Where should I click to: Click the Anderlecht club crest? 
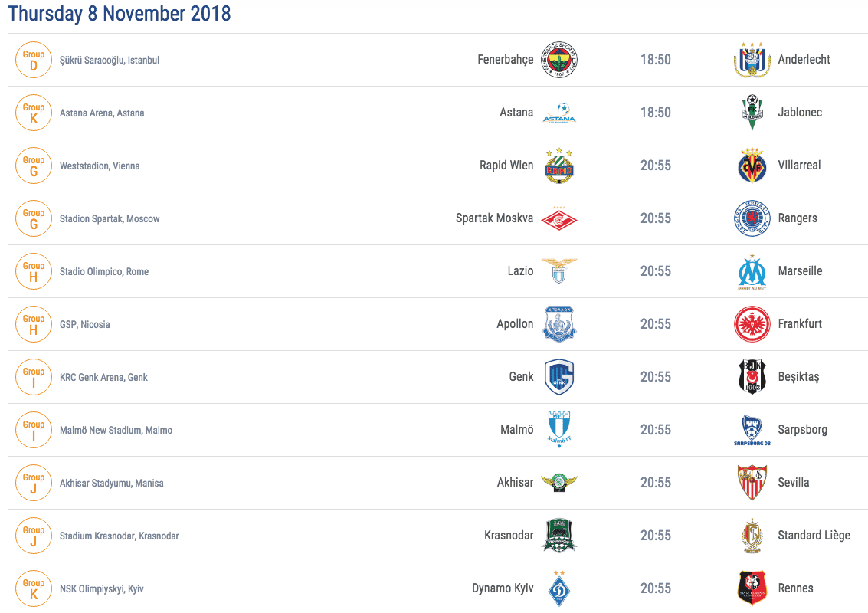pos(752,60)
